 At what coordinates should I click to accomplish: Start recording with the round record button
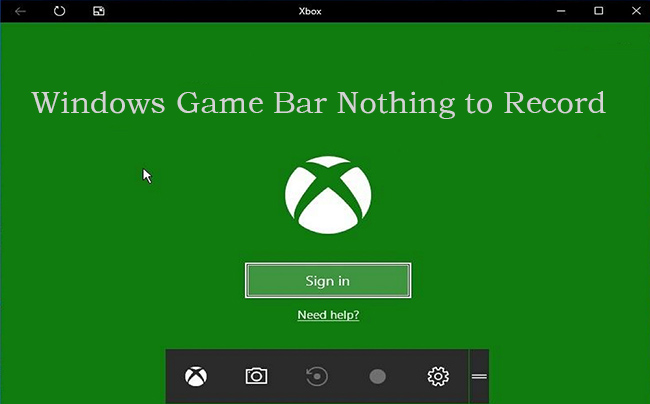coord(377,377)
